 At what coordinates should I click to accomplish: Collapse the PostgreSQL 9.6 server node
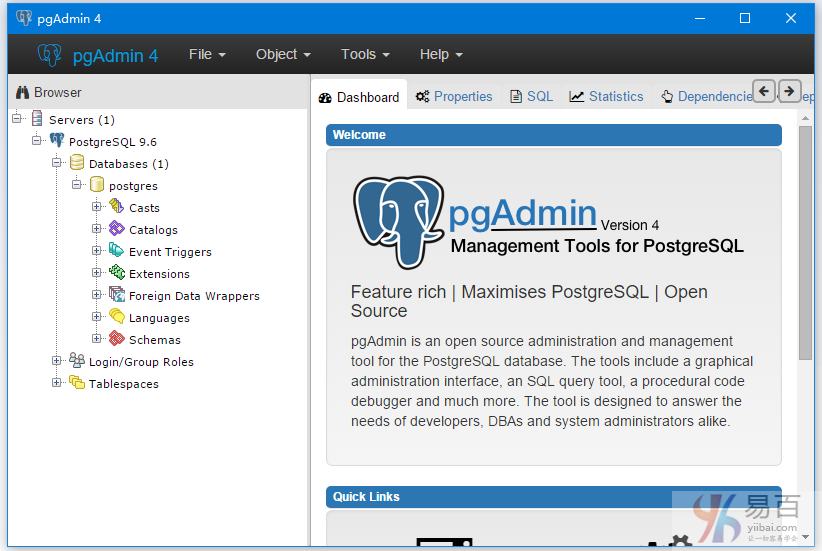pyautogui.click(x=37, y=141)
